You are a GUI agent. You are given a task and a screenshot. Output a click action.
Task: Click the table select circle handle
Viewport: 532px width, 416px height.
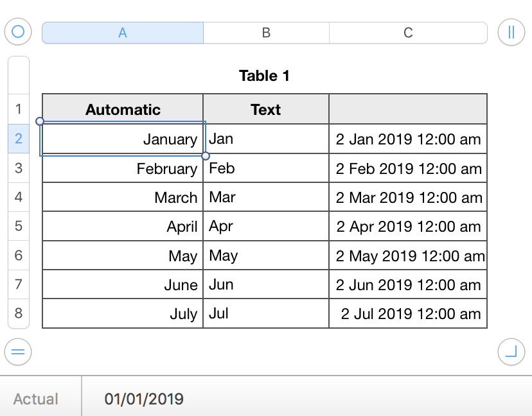tap(18, 31)
